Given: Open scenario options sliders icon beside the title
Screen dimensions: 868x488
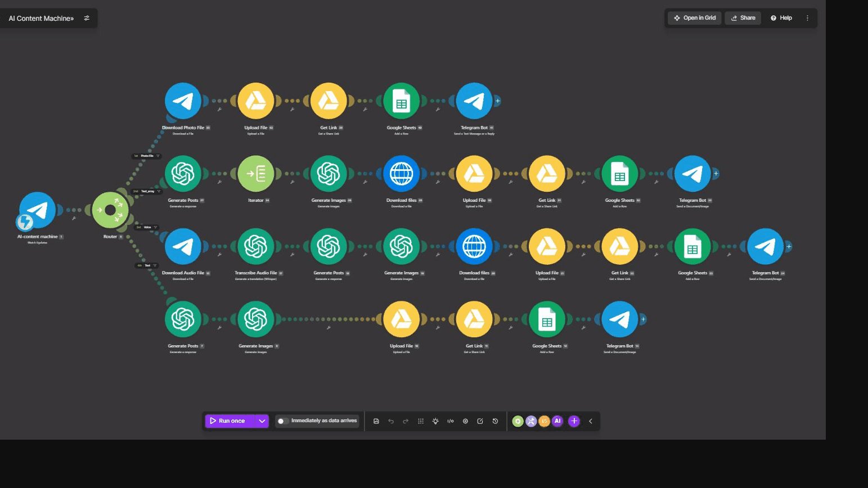Looking at the screenshot, I should [x=87, y=18].
